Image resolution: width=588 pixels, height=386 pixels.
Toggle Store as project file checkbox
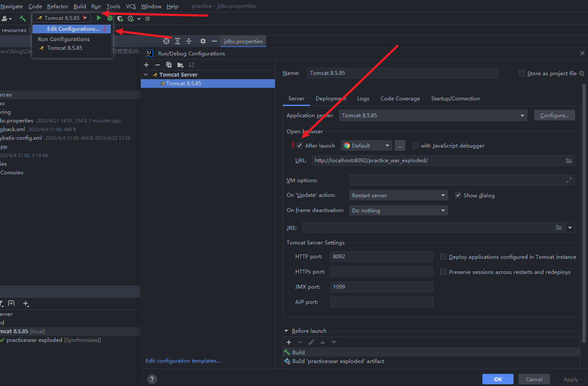522,74
